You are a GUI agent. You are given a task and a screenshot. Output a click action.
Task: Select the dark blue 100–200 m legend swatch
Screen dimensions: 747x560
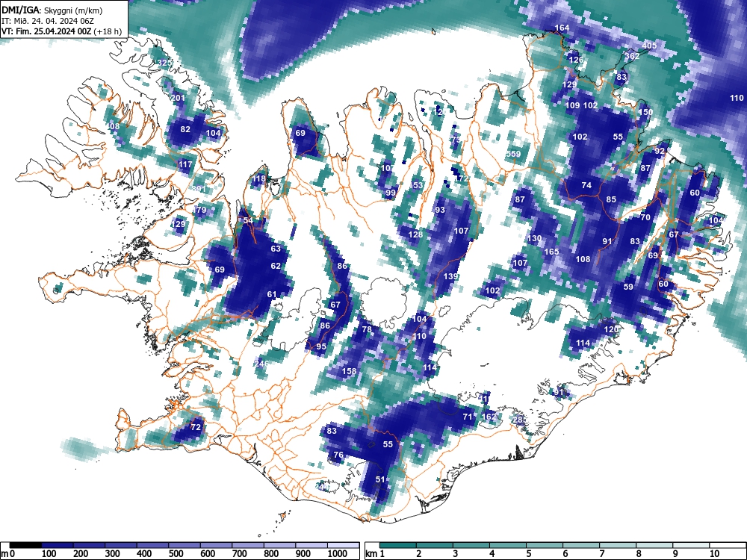point(58,545)
